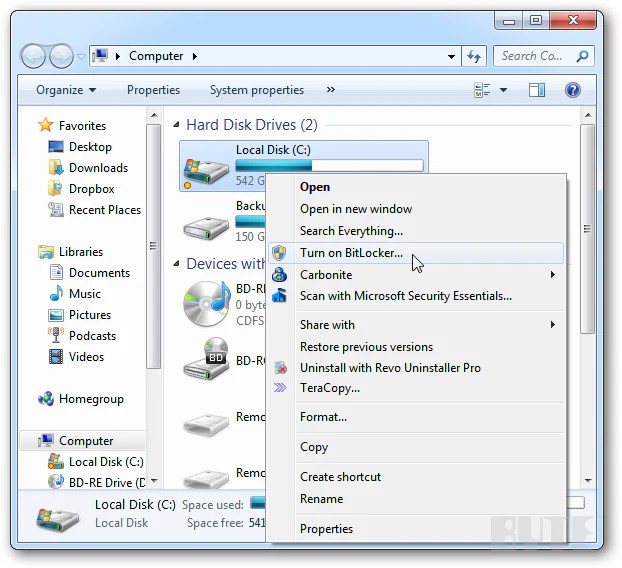
Task: Open the address bar history dropdown arrow
Action: tap(451, 56)
